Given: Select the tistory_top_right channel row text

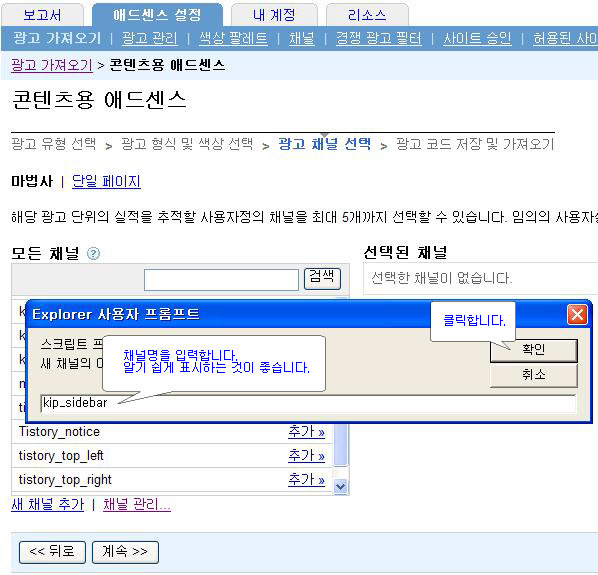Looking at the screenshot, I should click(65, 480).
